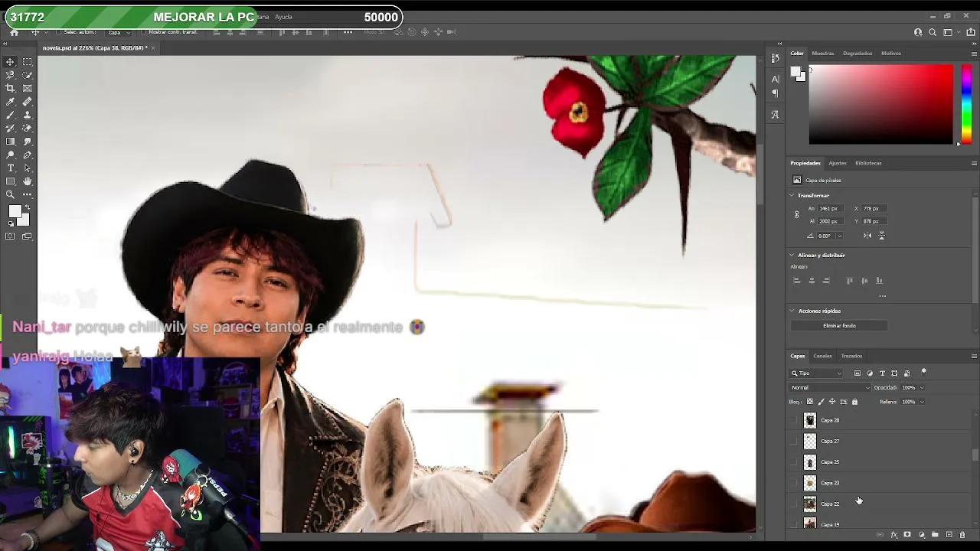
Task: Create new adjustment layer
Action: (921, 535)
